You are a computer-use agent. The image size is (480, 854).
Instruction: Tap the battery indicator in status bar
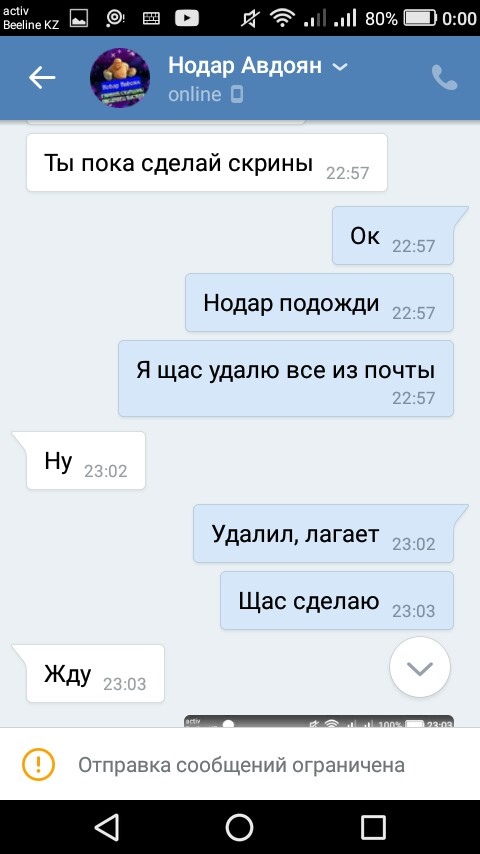420,19
